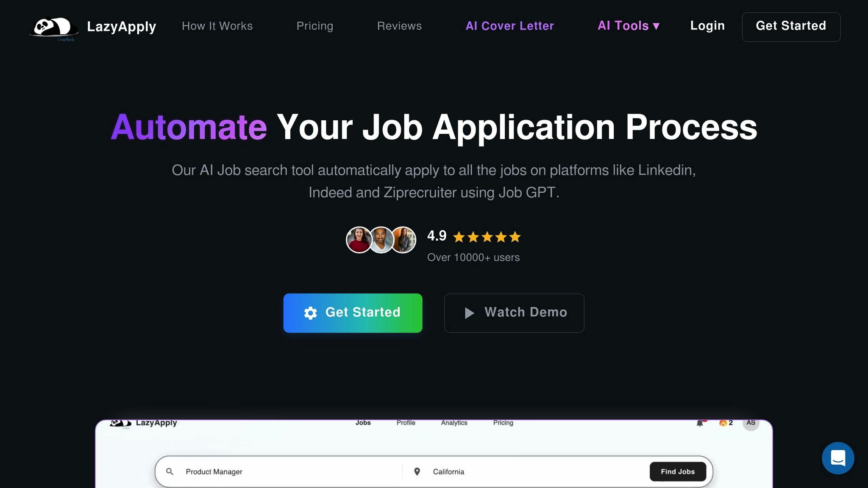Open the AS profile avatar
The image size is (868, 488).
751,424
